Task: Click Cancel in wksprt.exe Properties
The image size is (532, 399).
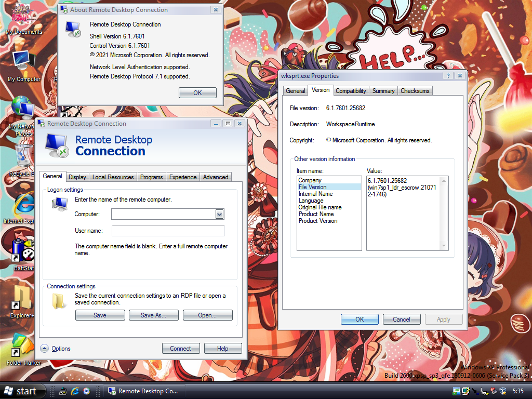Action: coord(402,320)
